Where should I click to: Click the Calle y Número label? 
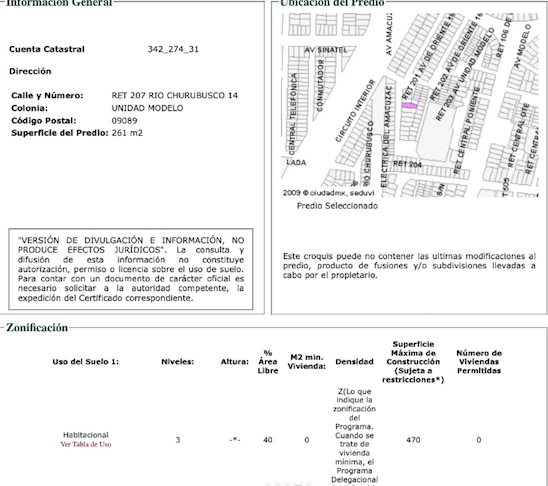coord(47,95)
